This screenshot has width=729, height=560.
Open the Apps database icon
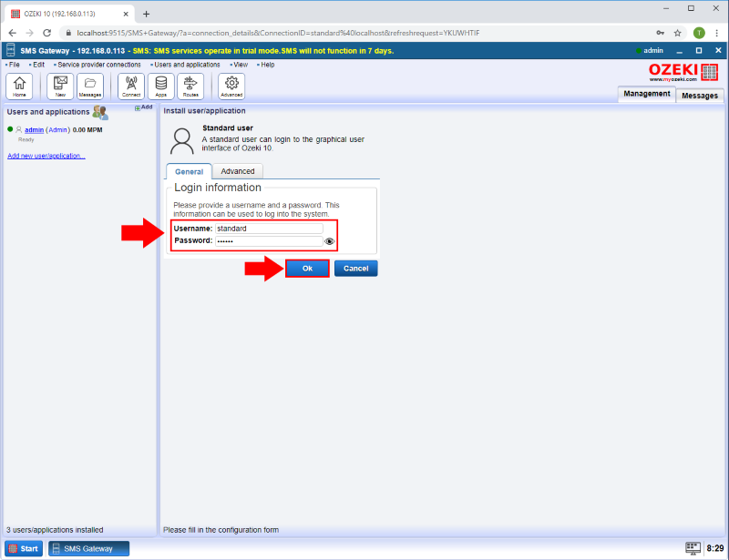[161, 86]
